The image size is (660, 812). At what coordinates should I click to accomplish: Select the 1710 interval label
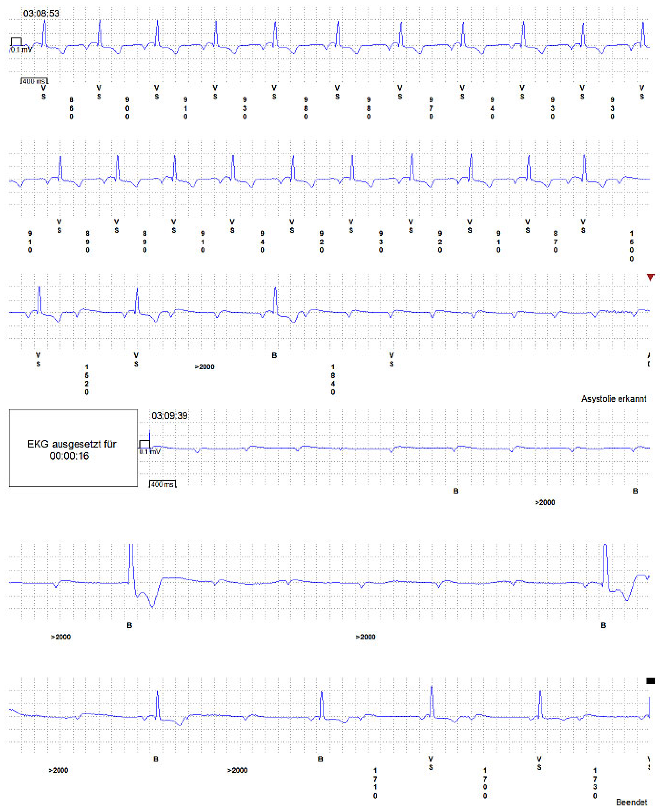pos(375,783)
